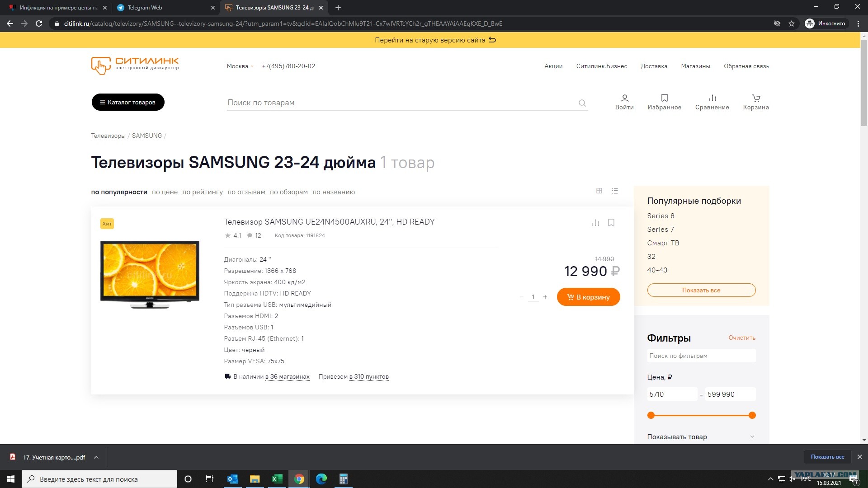The image size is (868, 488).
Task: Open Excel from the taskbar
Action: (x=277, y=479)
